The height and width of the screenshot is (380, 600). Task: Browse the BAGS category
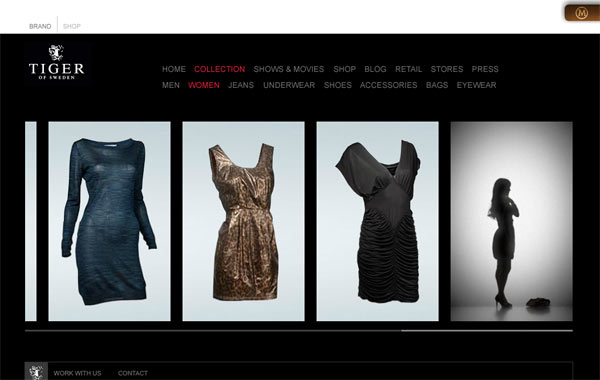pos(437,85)
